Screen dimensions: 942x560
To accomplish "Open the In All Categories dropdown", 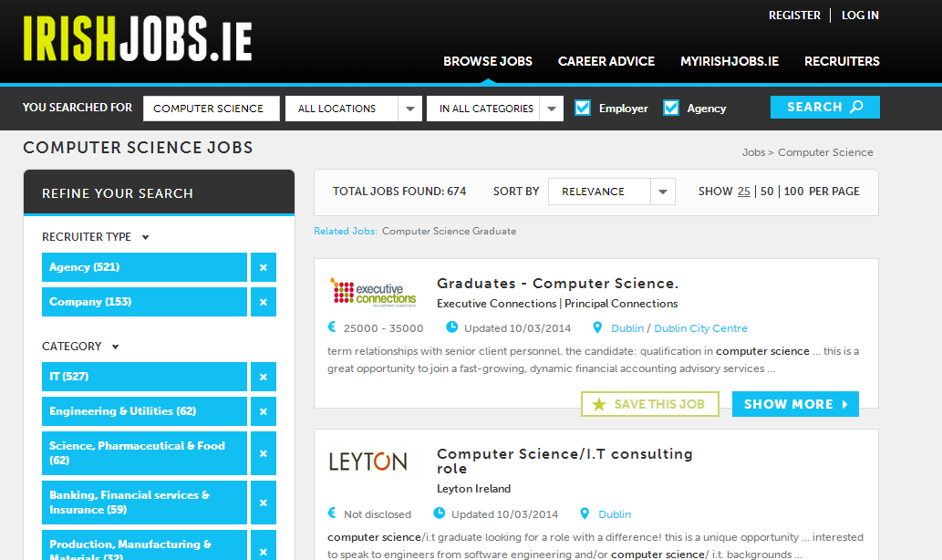I will 495,109.
